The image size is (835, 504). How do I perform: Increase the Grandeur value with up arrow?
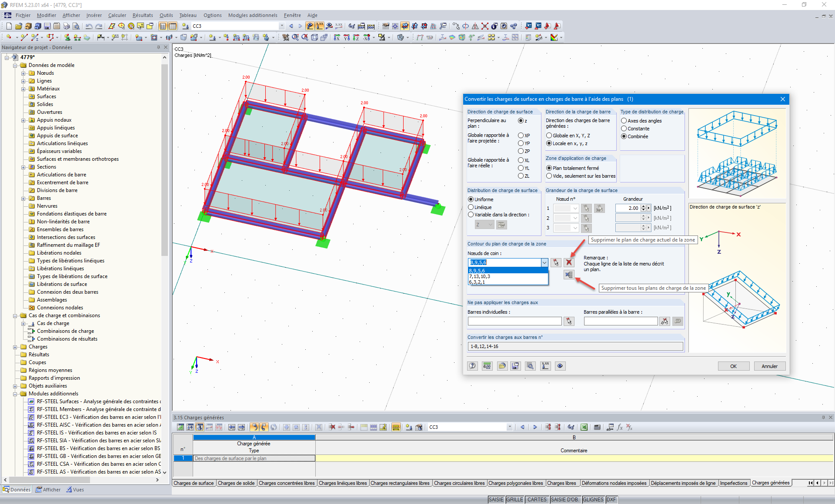click(643, 206)
